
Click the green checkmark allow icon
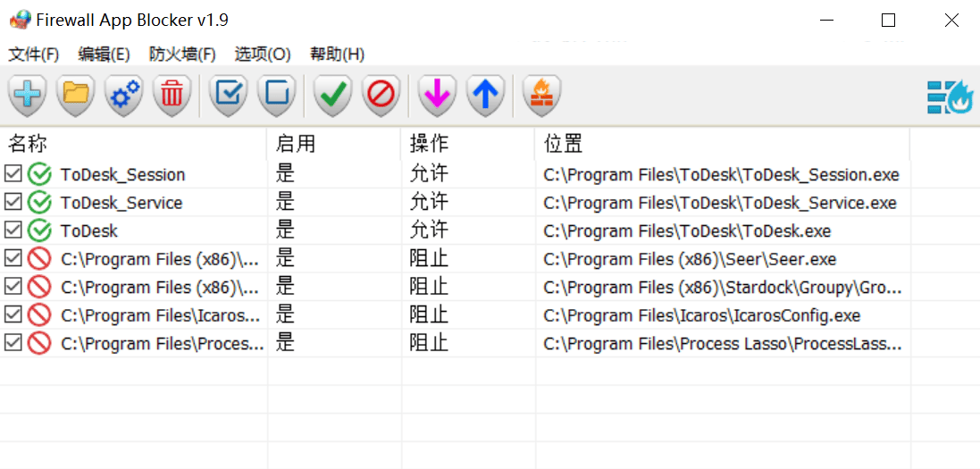(x=332, y=96)
